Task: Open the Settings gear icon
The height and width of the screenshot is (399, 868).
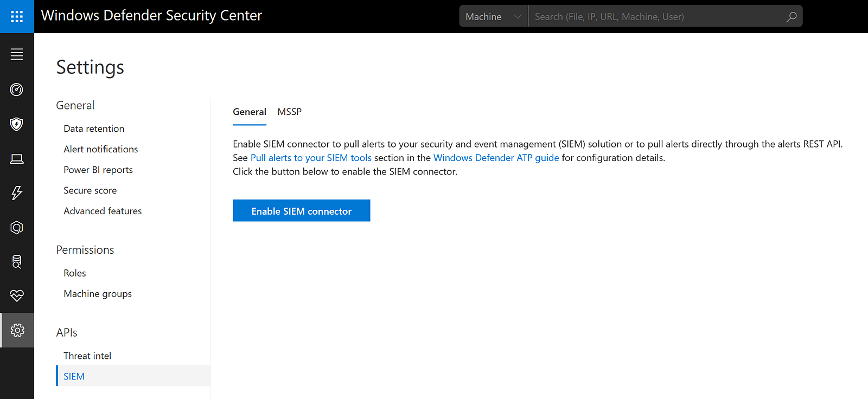Action: pyautogui.click(x=17, y=330)
